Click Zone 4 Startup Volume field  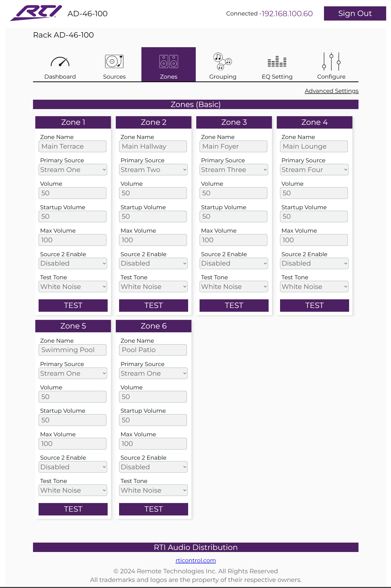click(x=314, y=216)
